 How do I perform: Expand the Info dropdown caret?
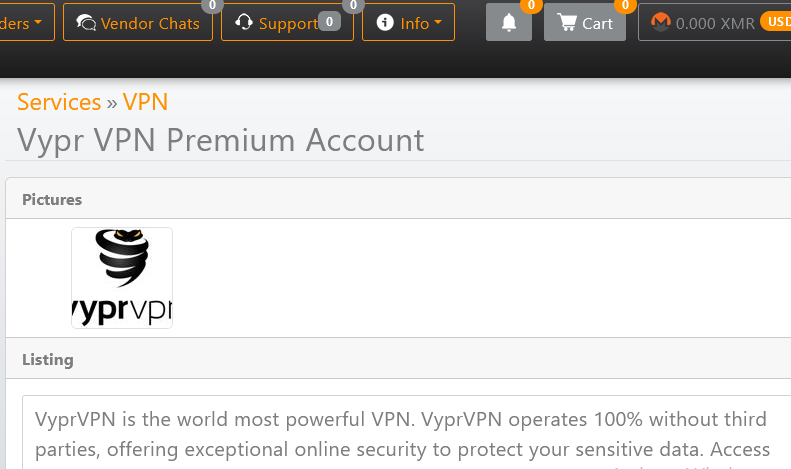pos(438,23)
